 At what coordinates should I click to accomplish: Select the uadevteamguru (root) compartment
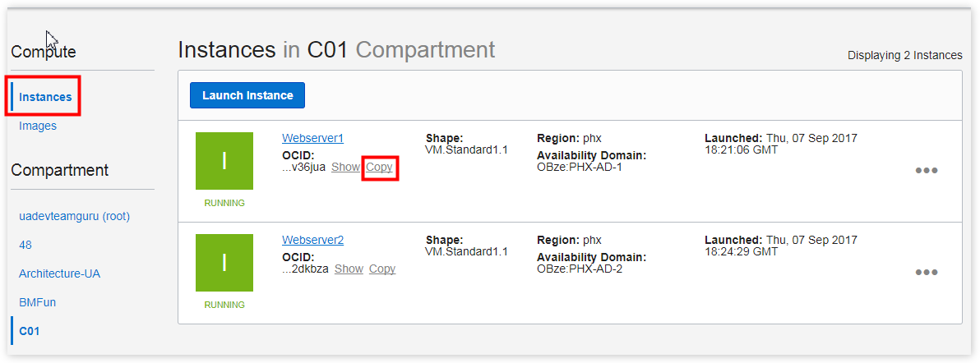pos(74,216)
